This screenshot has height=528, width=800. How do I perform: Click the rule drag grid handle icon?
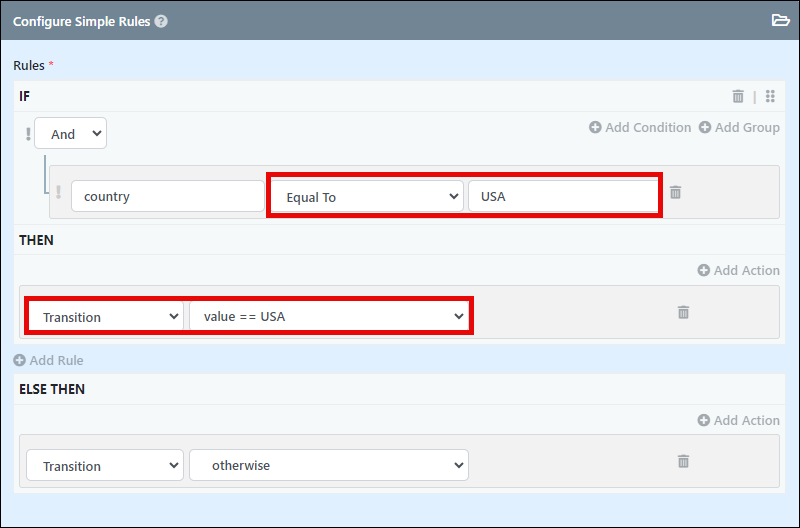(x=770, y=96)
